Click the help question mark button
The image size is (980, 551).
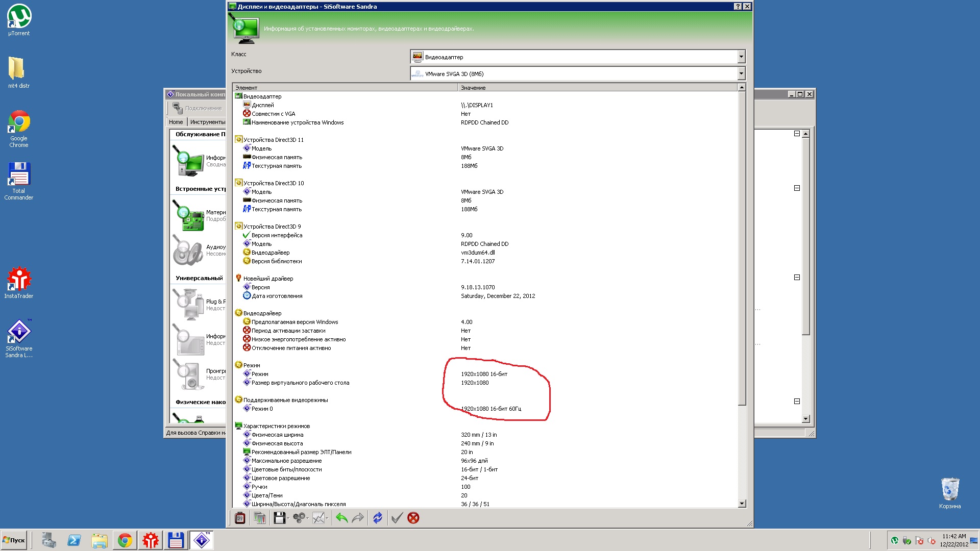tap(738, 7)
